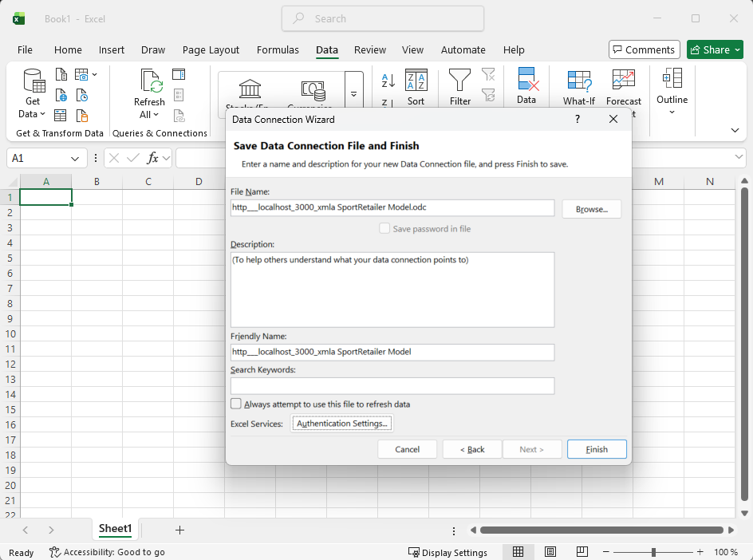
Task: Choose the From Web icon
Action: (61, 95)
